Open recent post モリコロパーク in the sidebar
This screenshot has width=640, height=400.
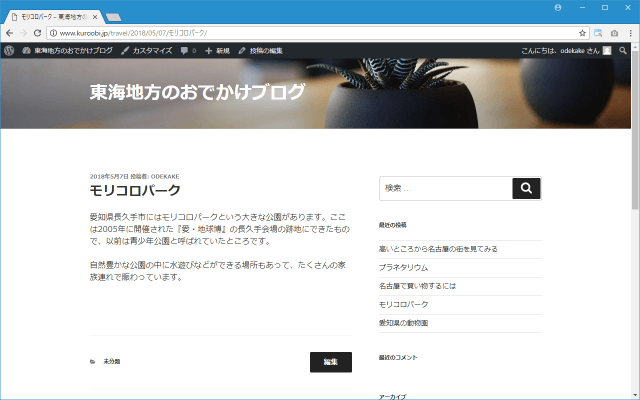tap(404, 304)
